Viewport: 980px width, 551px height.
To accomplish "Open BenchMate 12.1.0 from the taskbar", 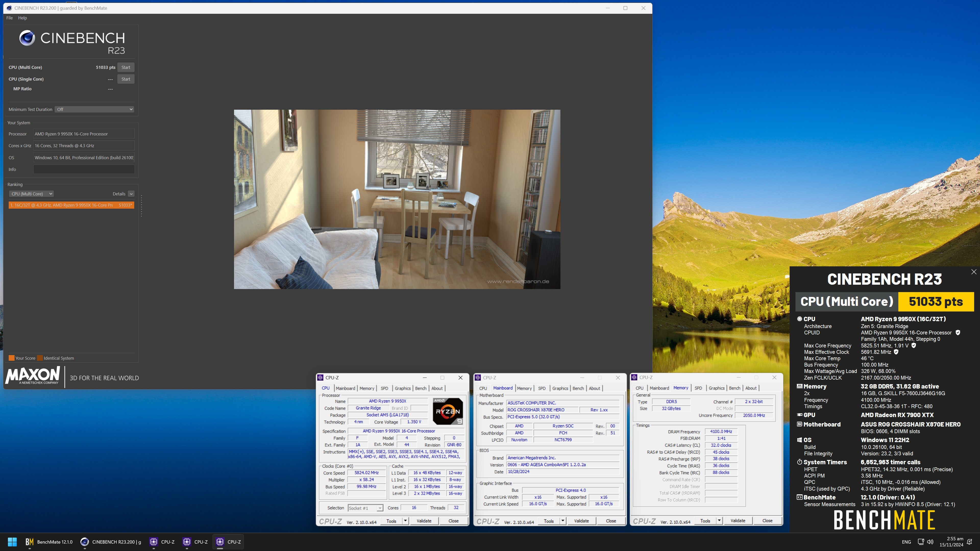I will click(49, 542).
